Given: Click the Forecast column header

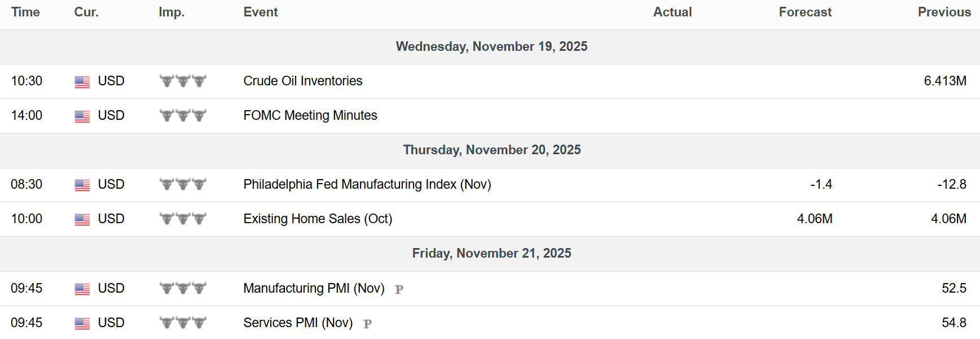Looking at the screenshot, I should [x=805, y=12].
